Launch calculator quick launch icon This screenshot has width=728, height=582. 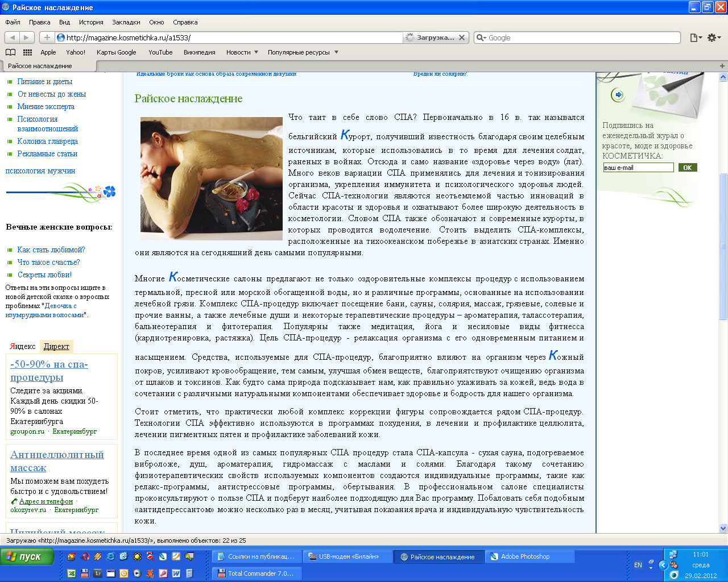[x=189, y=573]
